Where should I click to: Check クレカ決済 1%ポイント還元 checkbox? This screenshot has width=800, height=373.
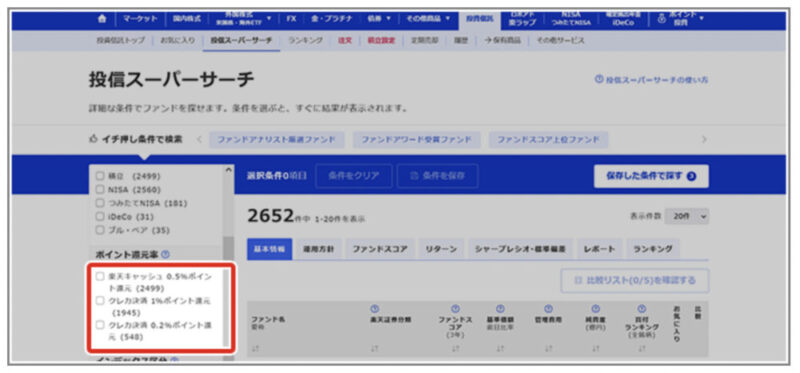tap(100, 300)
